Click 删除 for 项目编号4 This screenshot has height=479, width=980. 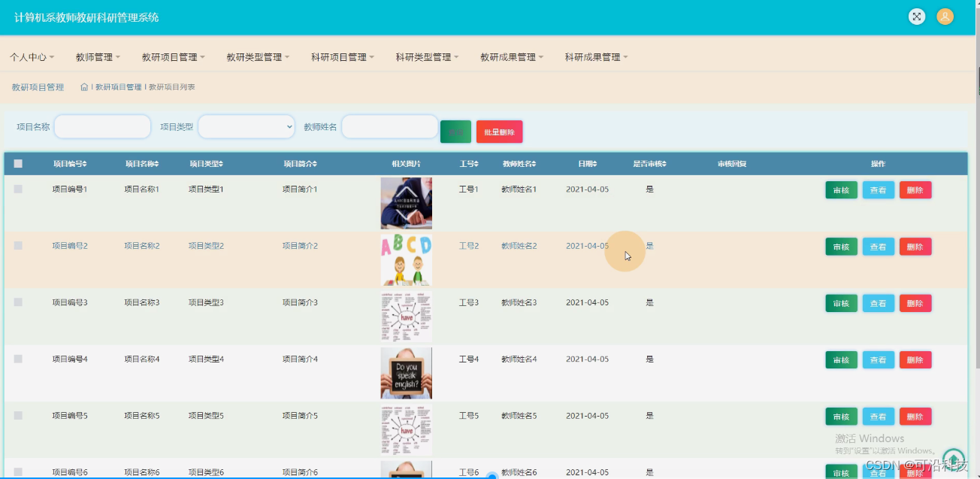[x=915, y=359]
